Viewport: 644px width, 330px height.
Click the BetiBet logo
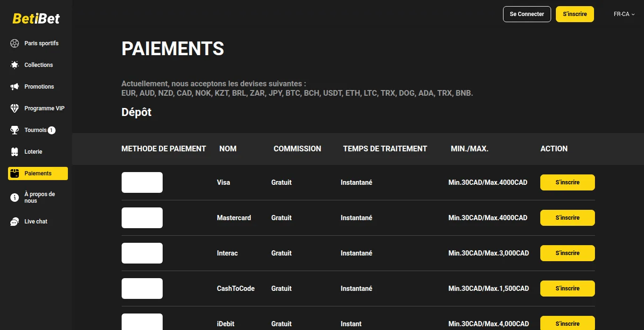click(36, 18)
